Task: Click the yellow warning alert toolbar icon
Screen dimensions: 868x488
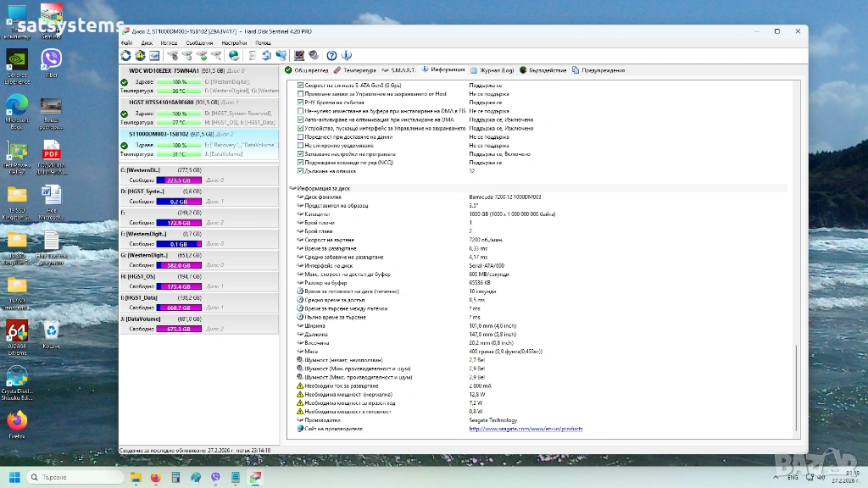Action: pos(141,56)
